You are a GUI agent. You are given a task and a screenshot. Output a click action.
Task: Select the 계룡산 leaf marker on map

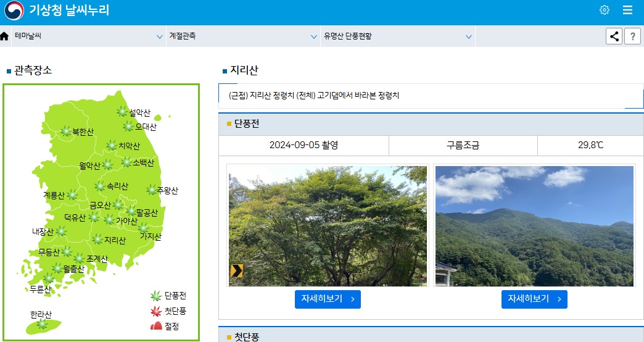point(72,195)
